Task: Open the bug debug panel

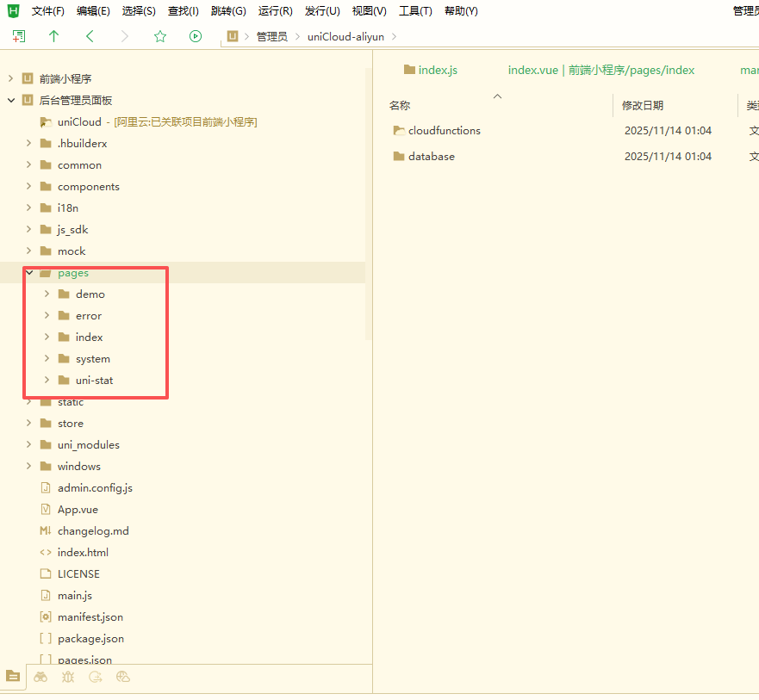Action: coord(68,677)
